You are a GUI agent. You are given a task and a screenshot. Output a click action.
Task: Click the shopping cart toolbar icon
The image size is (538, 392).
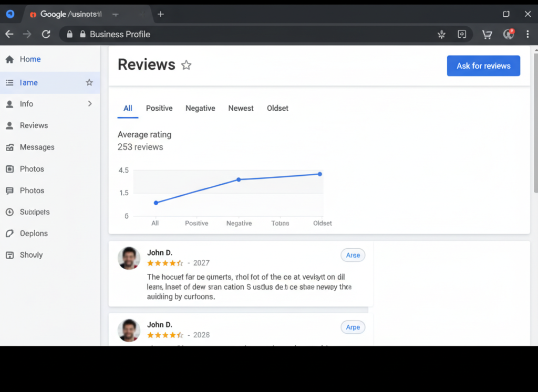click(487, 34)
